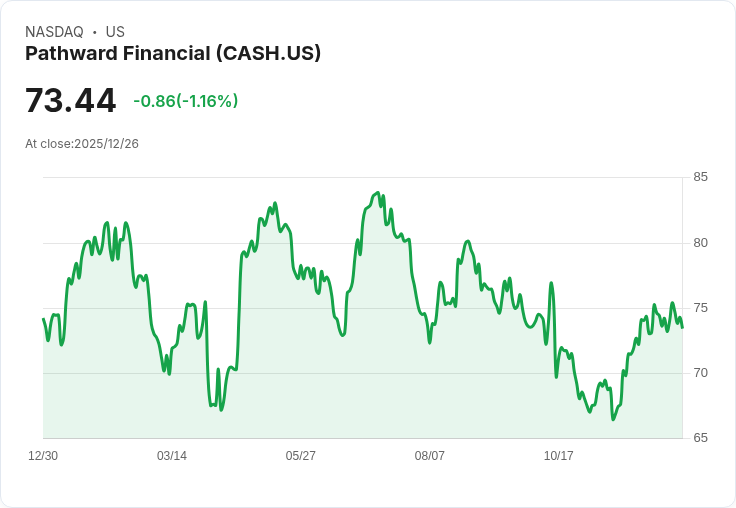Click the -0.86(-1.16%) change value
This screenshot has width=736, height=508.
tap(185, 101)
